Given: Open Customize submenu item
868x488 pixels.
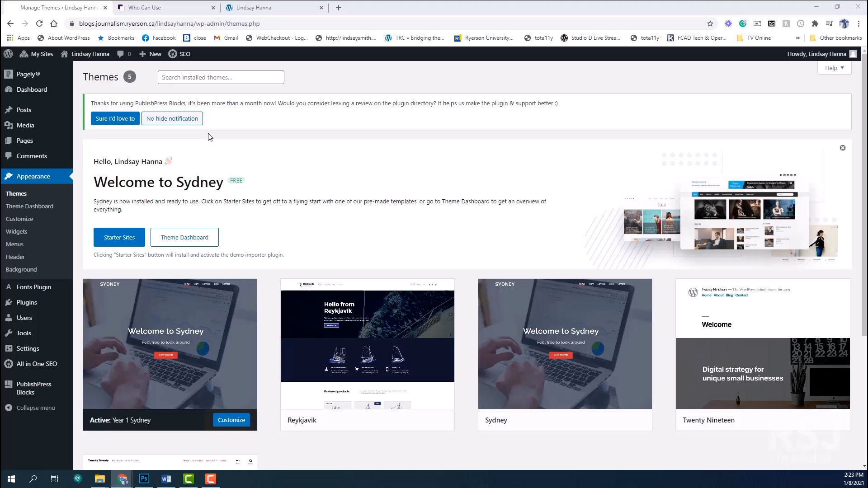Looking at the screenshot, I should (x=19, y=219).
